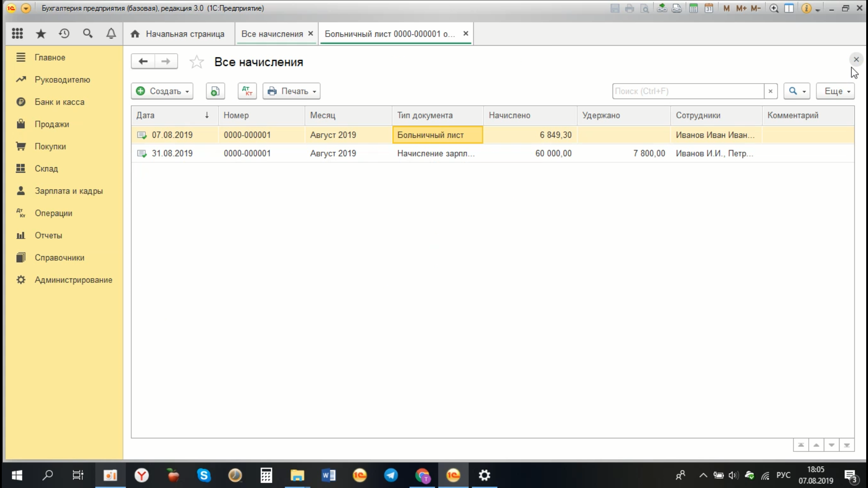Show the Дт/Кт postings icon button
The width and height of the screenshot is (868, 488).
point(247,91)
